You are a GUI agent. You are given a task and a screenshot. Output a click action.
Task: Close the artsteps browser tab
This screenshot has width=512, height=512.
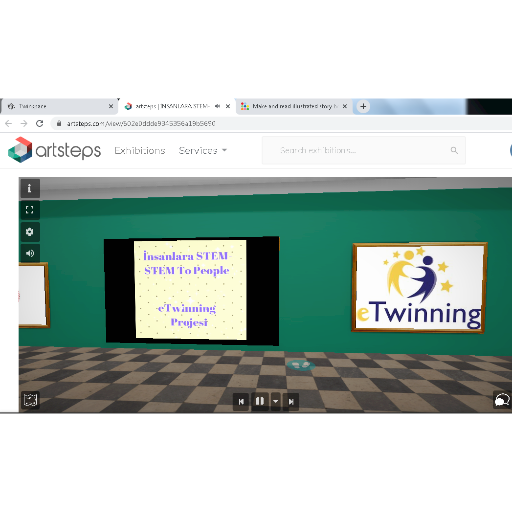[x=228, y=106]
